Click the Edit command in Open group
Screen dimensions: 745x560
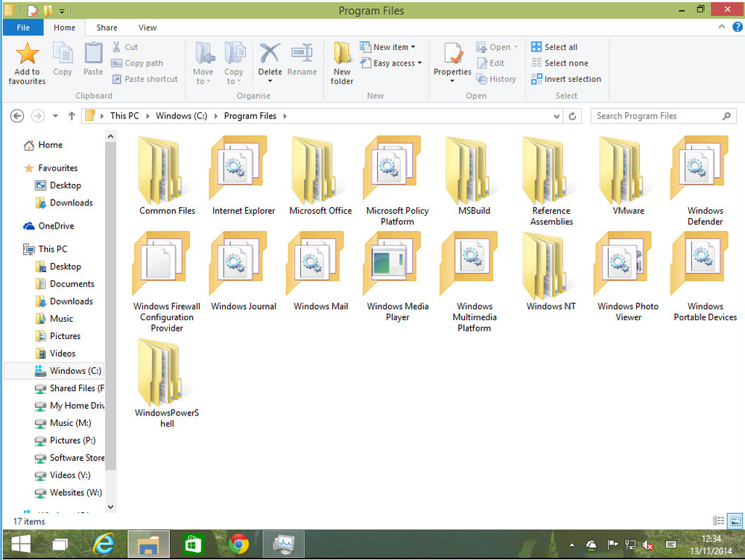tap(490, 63)
